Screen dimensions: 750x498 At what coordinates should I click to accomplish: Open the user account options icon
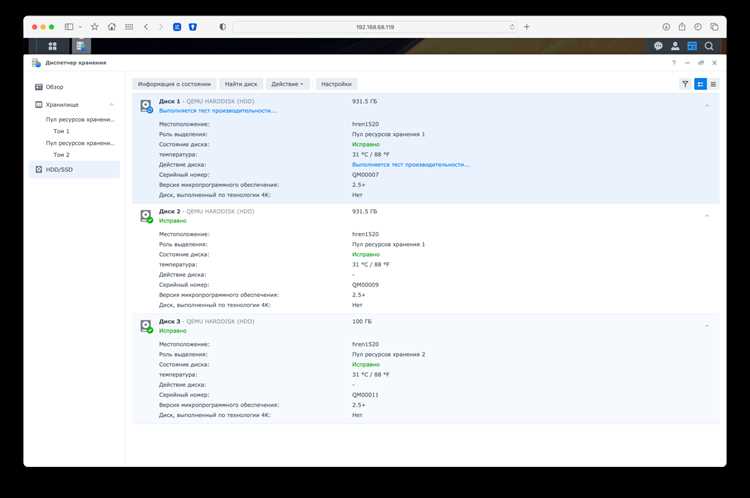tap(675, 46)
